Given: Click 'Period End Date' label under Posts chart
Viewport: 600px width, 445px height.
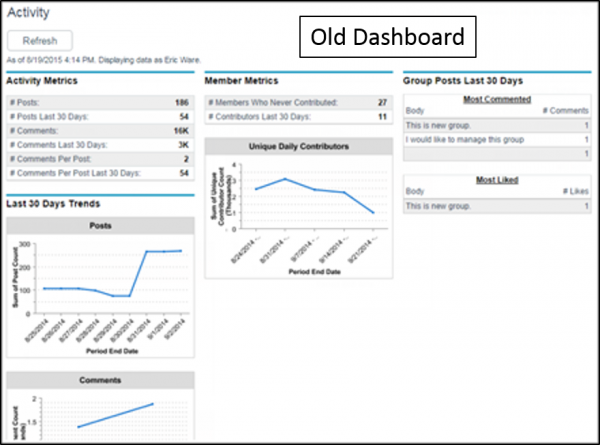Looking at the screenshot, I should point(112,351).
